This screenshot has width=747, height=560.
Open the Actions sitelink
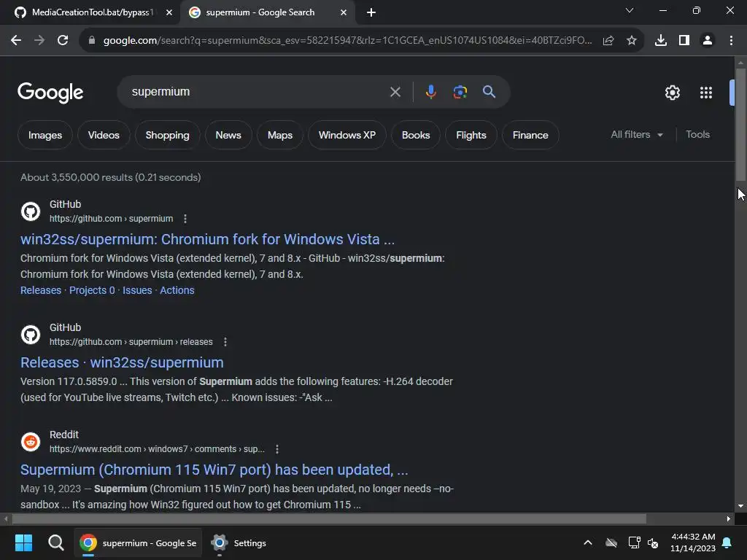(x=177, y=290)
